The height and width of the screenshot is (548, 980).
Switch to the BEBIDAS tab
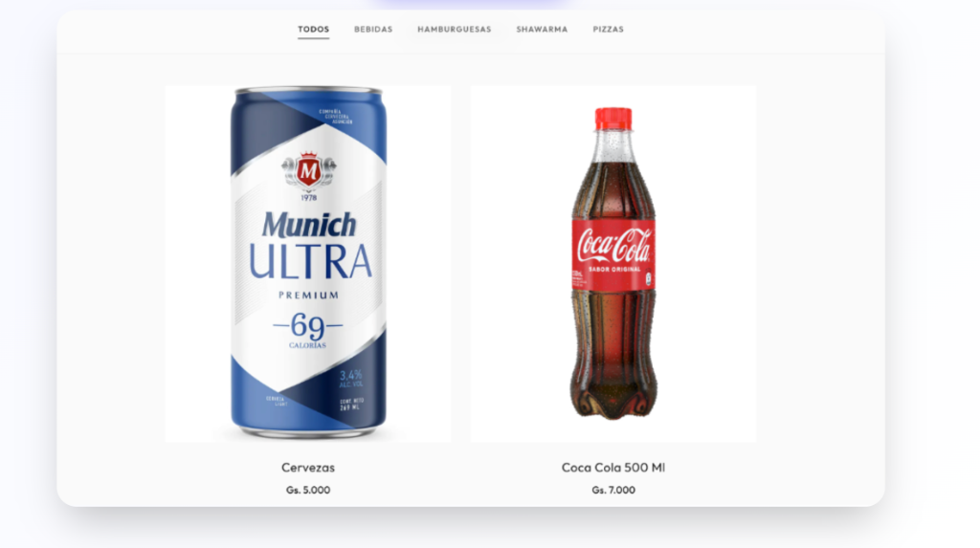[373, 30]
